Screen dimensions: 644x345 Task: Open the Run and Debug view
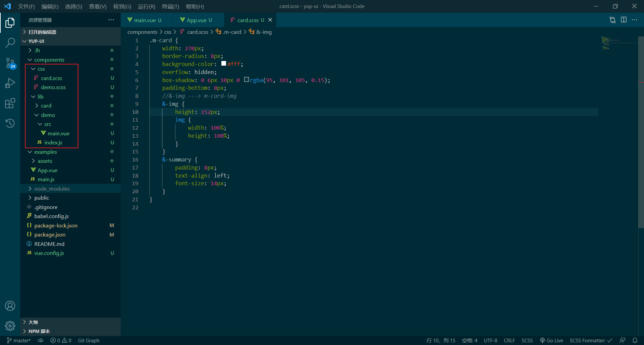(x=10, y=83)
